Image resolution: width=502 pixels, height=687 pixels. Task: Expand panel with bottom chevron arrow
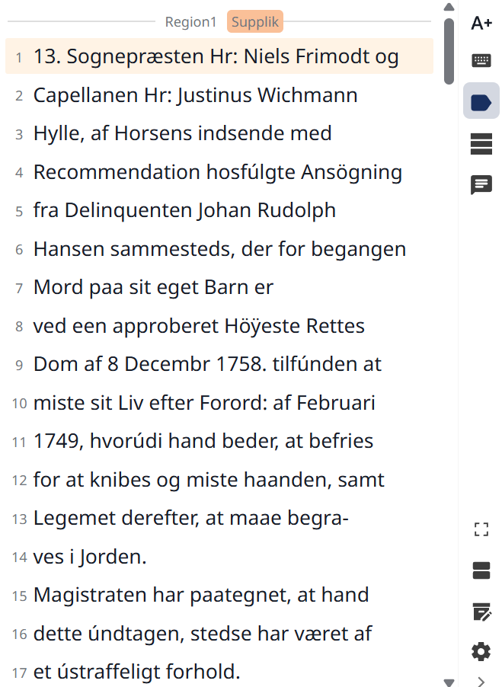[481, 681]
